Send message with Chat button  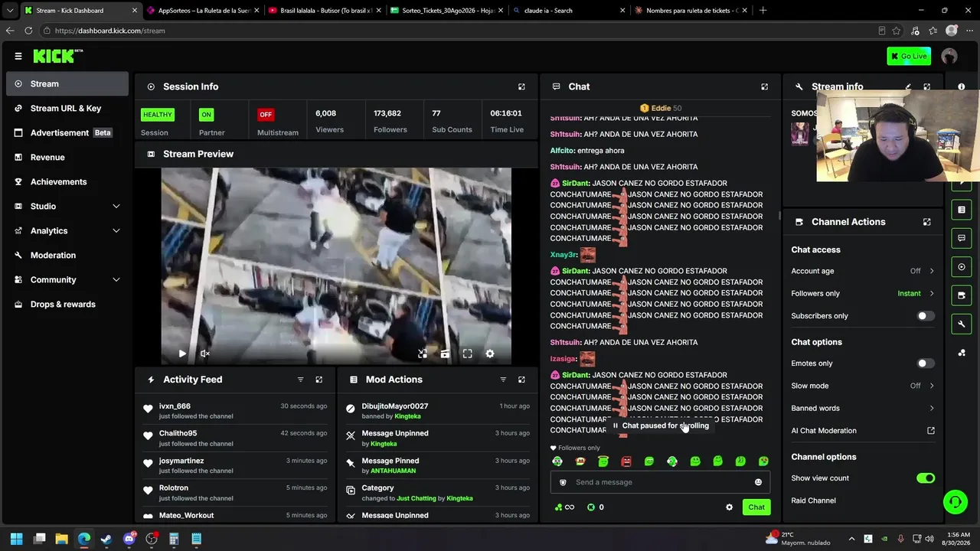[756, 507]
